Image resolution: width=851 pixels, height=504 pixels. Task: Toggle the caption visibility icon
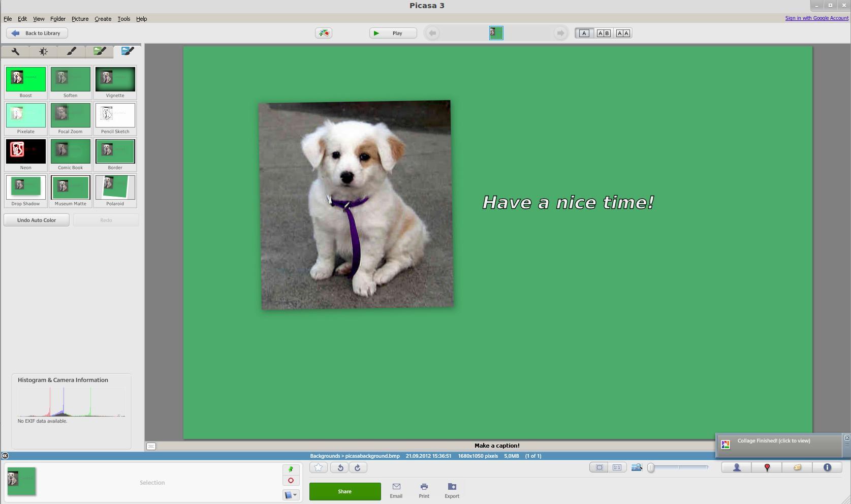click(x=151, y=446)
